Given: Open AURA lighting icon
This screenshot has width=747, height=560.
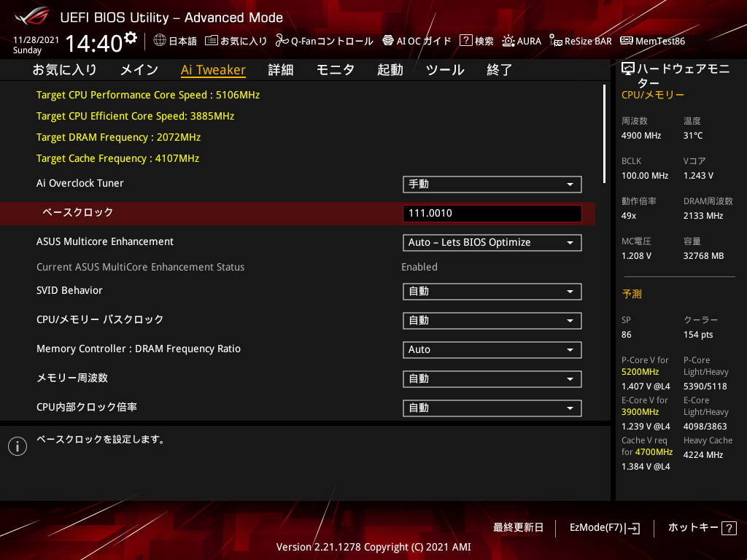Looking at the screenshot, I should 508,41.
